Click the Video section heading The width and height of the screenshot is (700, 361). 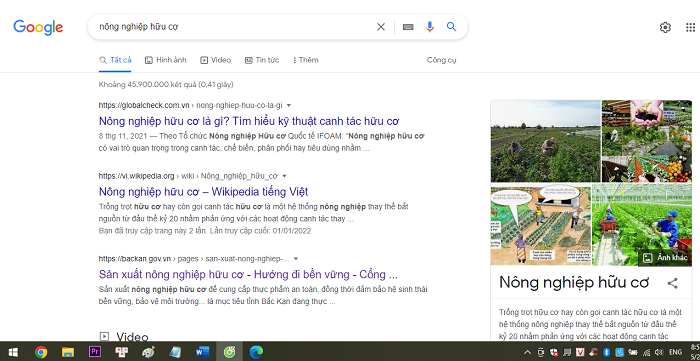coord(132,337)
